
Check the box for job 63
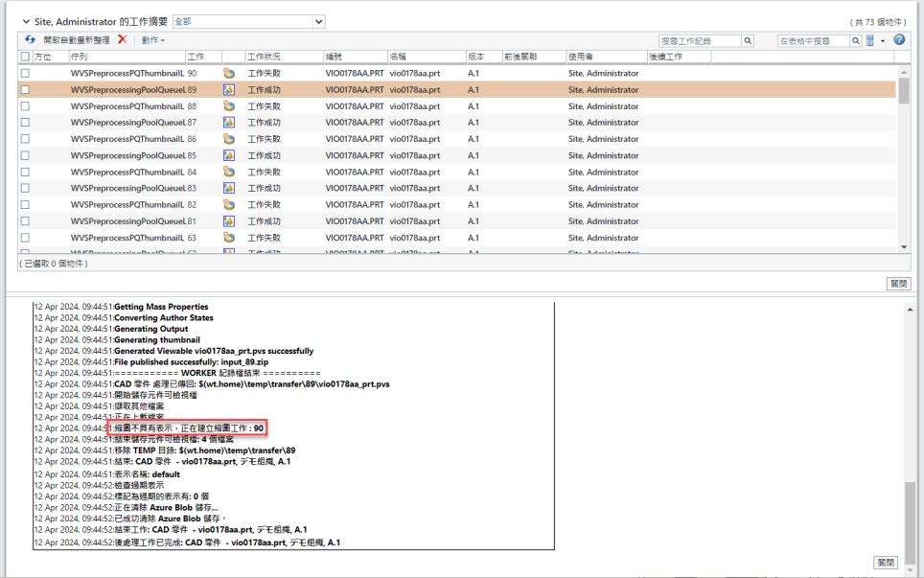(x=25, y=238)
